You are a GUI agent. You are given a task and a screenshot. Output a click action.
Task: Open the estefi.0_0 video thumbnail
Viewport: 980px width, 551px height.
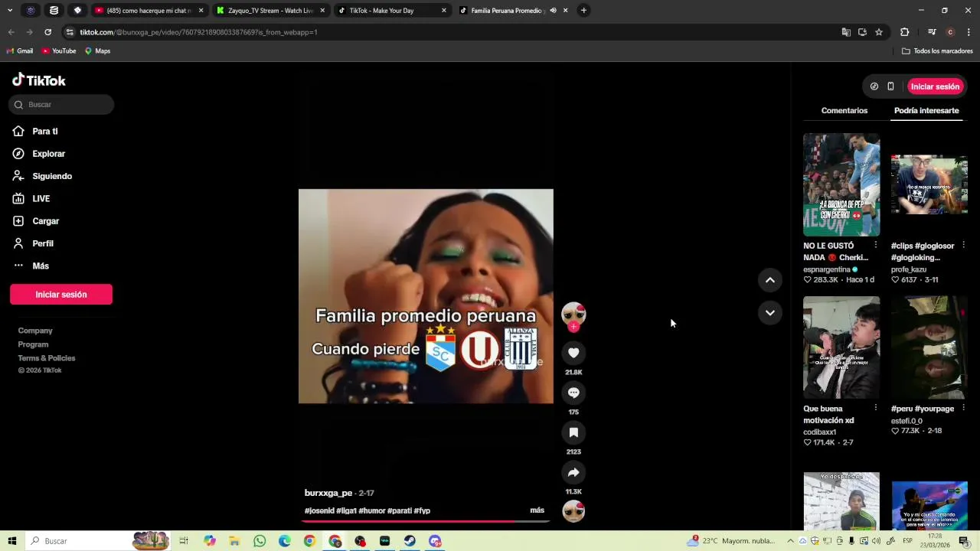coord(929,347)
